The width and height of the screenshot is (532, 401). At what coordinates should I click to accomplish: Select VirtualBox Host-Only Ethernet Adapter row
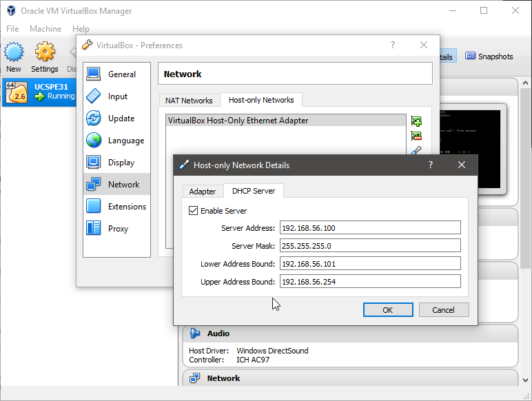pos(286,121)
